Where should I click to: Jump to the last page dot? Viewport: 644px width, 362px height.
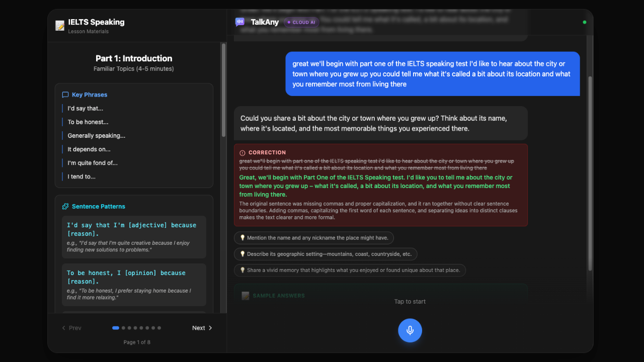click(x=159, y=328)
